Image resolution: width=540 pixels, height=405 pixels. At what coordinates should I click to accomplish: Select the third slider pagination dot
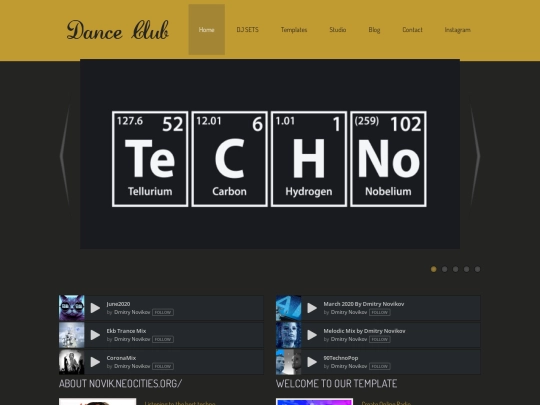(x=456, y=269)
